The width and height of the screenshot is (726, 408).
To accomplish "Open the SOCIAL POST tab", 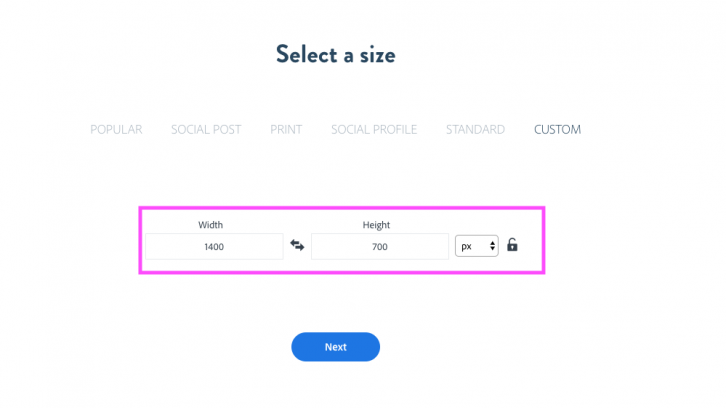I will [206, 129].
